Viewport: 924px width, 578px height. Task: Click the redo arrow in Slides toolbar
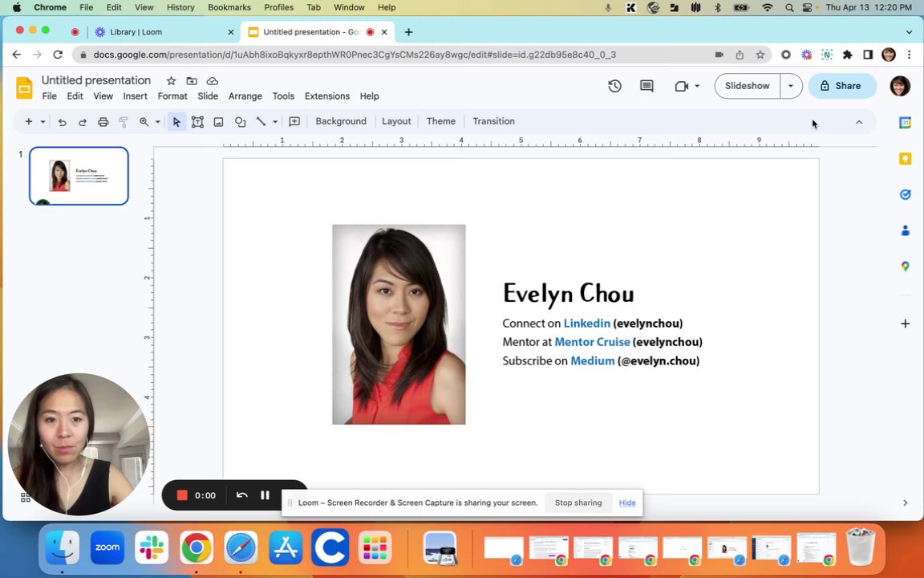(83, 122)
